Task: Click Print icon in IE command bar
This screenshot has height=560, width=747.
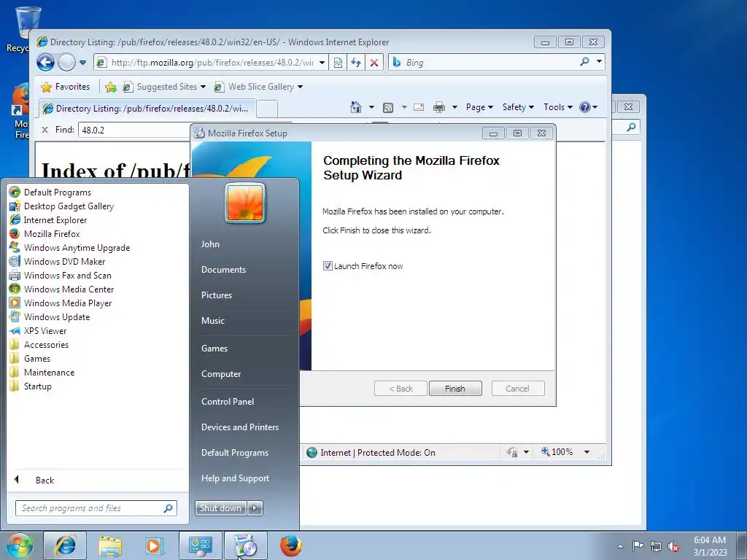Action: click(438, 107)
